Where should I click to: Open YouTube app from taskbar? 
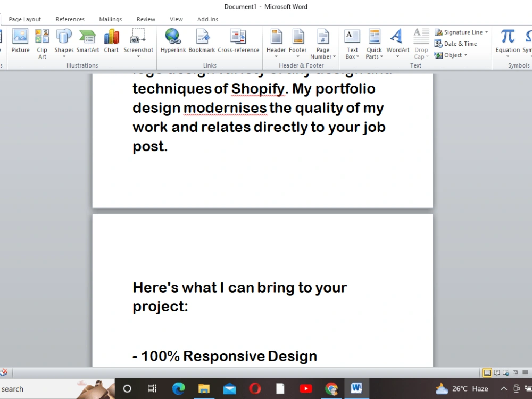pos(306,389)
